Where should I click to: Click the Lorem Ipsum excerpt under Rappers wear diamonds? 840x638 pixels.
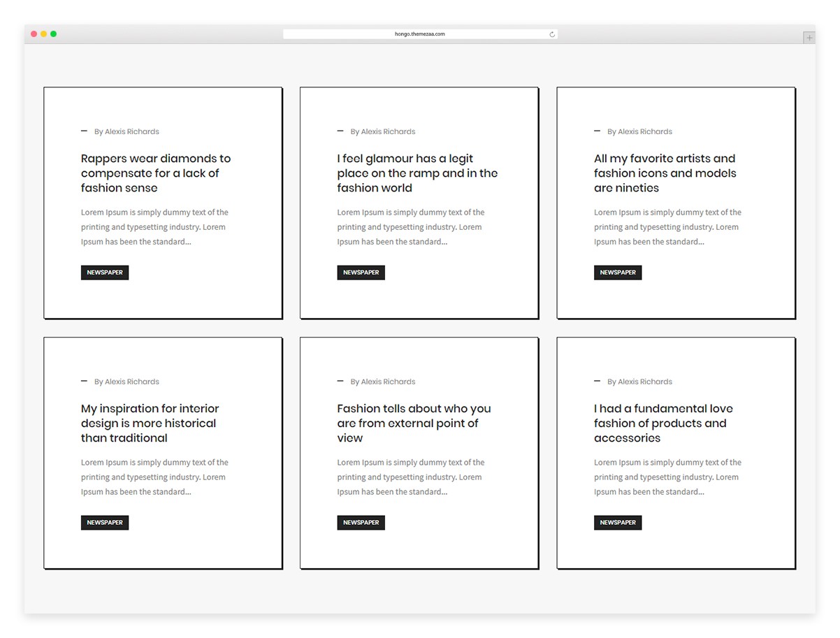(x=154, y=227)
